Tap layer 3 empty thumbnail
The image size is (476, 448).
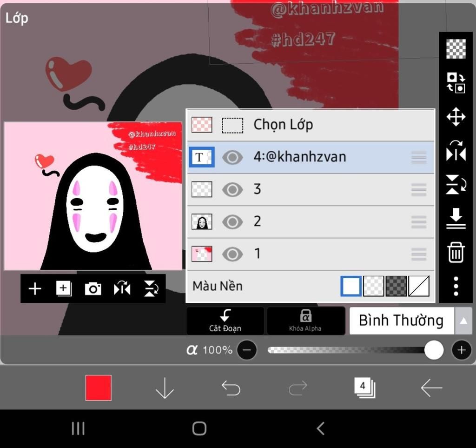click(202, 189)
